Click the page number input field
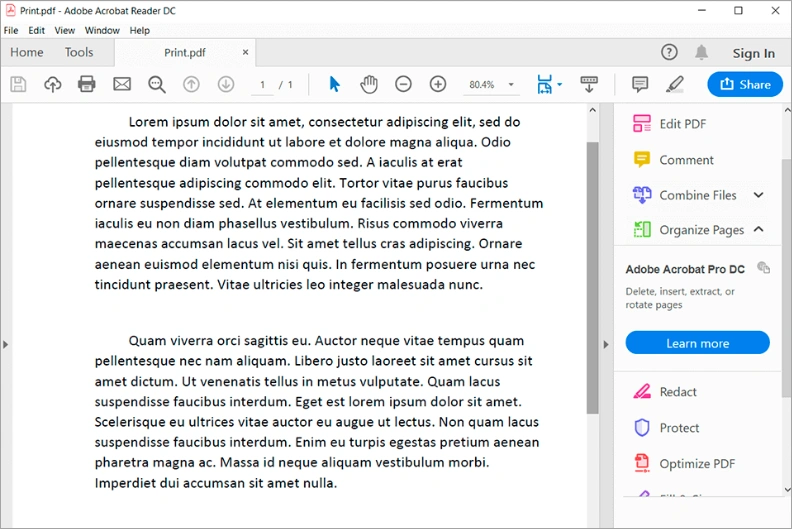792x529 pixels. [x=263, y=84]
